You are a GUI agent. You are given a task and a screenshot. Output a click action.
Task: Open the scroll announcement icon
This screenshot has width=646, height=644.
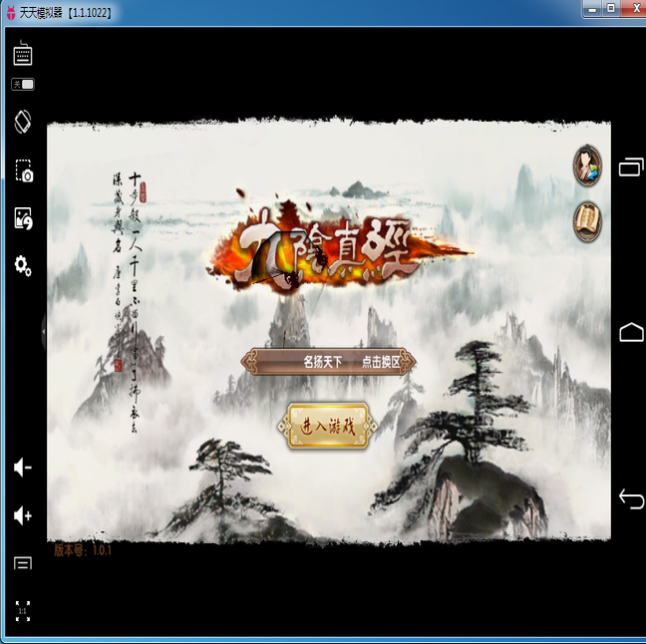click(x=588, y=220)
